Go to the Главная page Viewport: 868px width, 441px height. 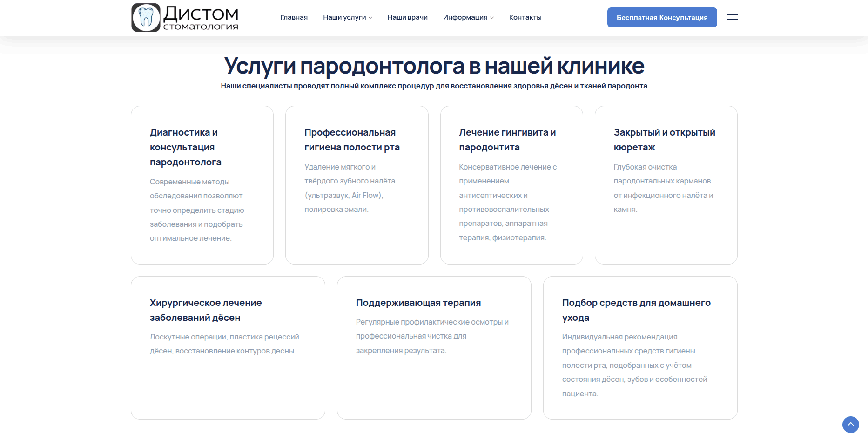coord(294,17)
